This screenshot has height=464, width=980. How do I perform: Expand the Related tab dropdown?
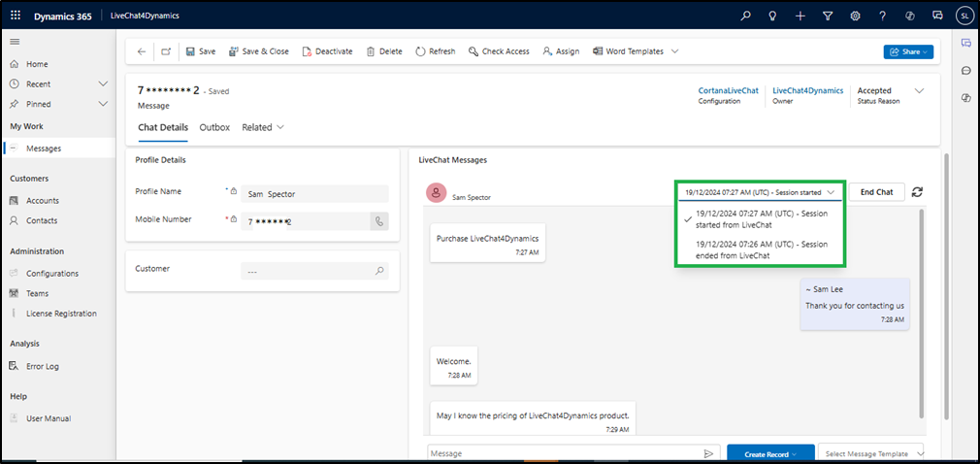(x=263, y=127)
